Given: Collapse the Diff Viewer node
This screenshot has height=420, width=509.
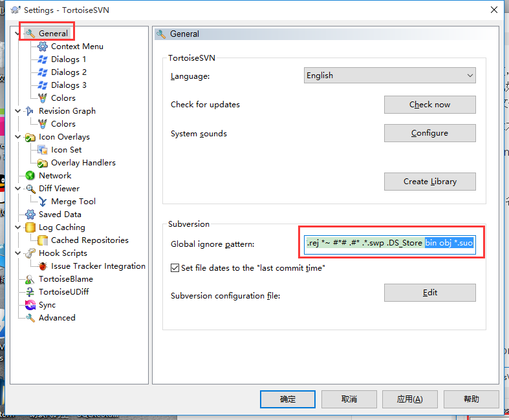Looking at the screenshot, I should (x=17, y=189).
